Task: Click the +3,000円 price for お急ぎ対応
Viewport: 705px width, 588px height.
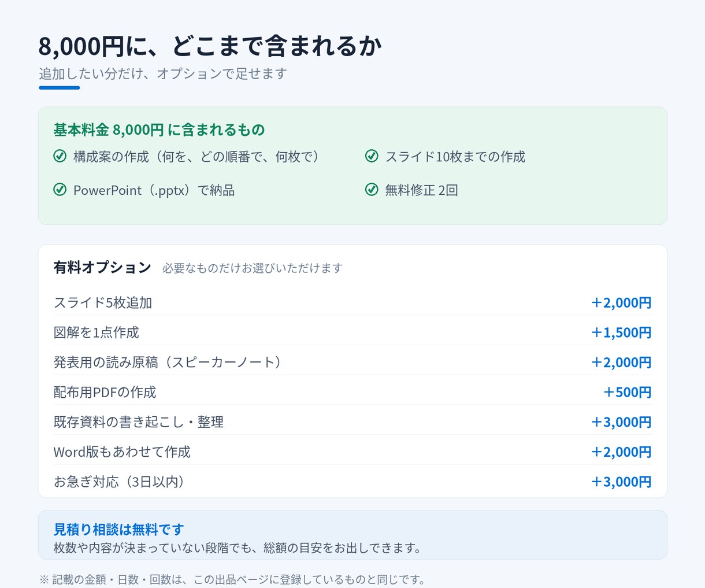Action: pyautogui.click(x=621, y=482)
